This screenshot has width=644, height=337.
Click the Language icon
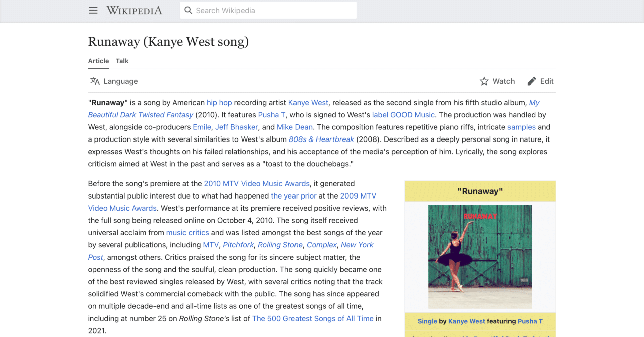(x=95, y=81)
